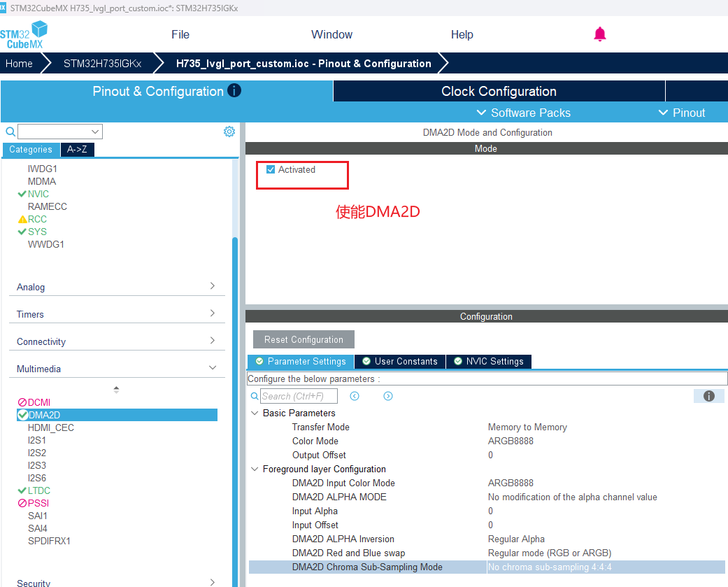Viewport: 728px width, 587px height.
Task: Select SAI4 peripheral
Action: click(38, 528)
